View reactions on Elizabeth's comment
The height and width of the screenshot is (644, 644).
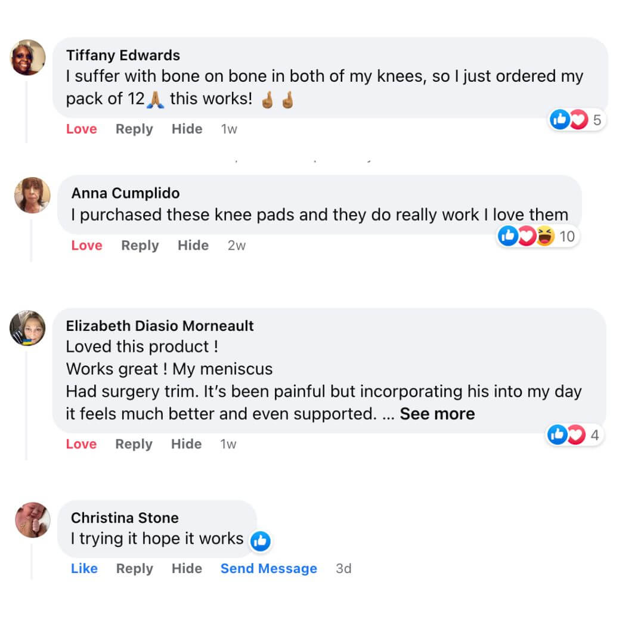coord(566,435)
